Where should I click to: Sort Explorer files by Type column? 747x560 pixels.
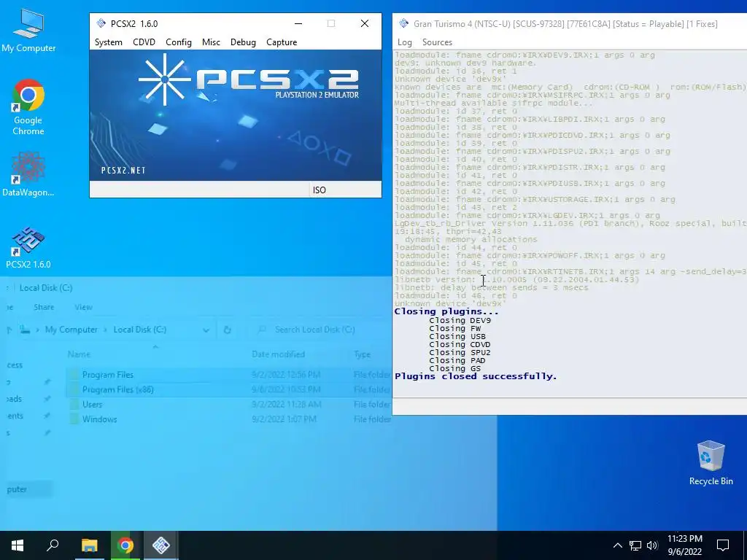tap(362, 354)
